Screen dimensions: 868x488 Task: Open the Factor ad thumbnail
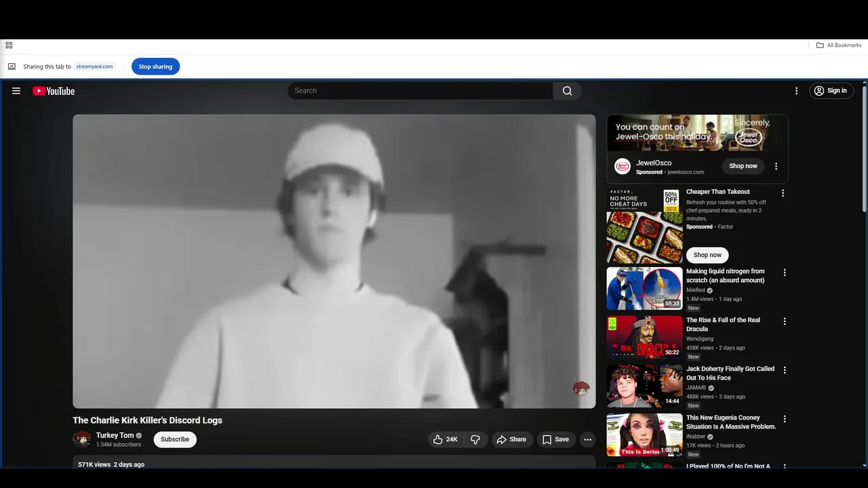click(x=644, y=226)
